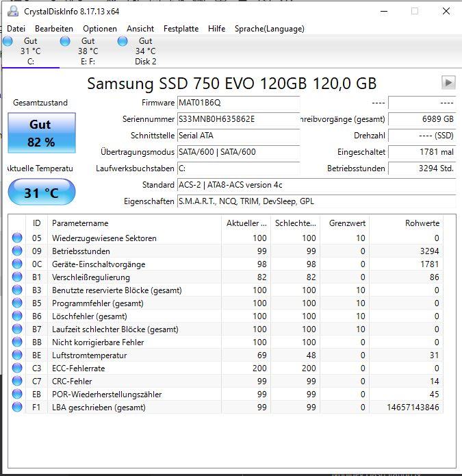
Task: Click status icon of 09 Betriebsstunden row
Action: 17,251
